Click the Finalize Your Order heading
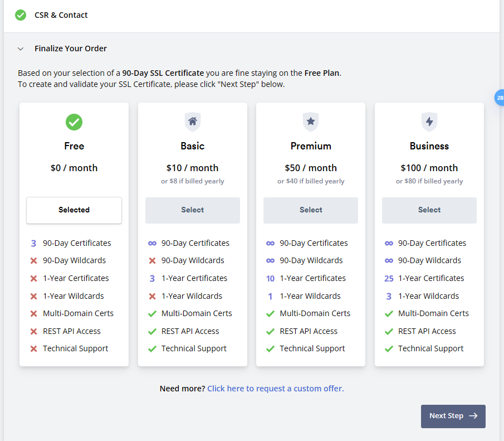Image resolution: width=504 pixels, height=441 pixels. tap(71, 49)
